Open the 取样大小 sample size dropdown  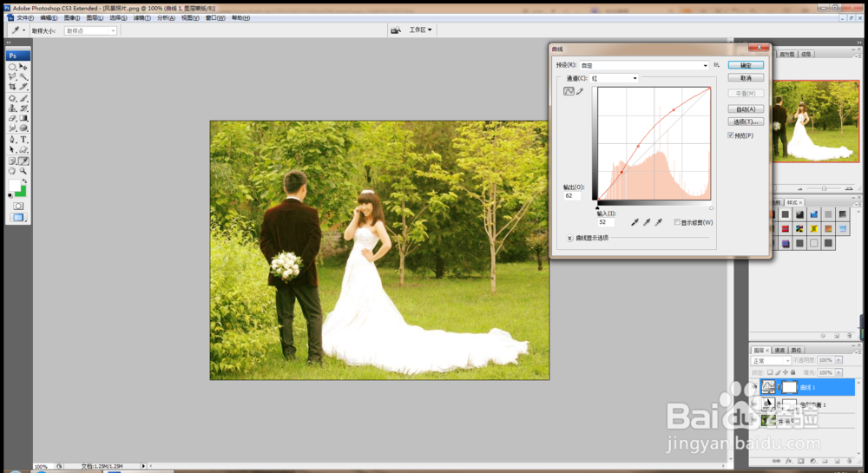(90, 31)
